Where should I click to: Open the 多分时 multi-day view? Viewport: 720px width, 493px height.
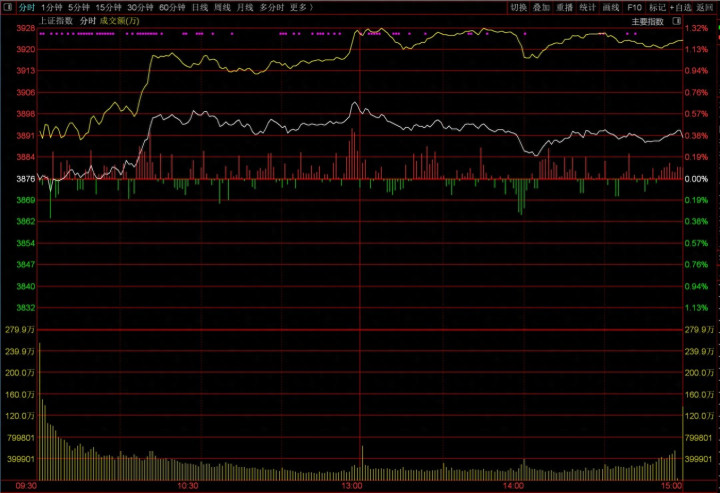(x=272, y=7)
